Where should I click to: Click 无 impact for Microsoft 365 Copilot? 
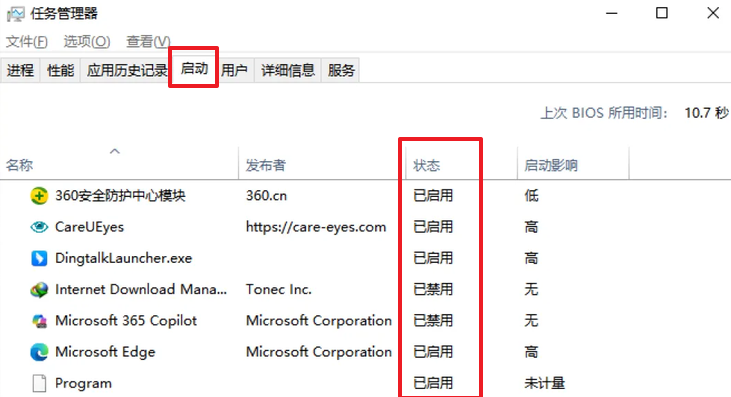pos(531,321)
